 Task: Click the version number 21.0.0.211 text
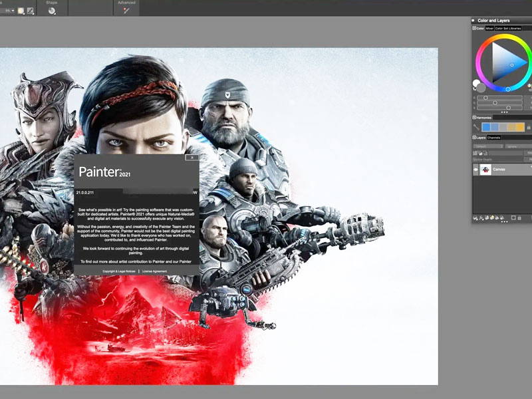pos(85,192)
